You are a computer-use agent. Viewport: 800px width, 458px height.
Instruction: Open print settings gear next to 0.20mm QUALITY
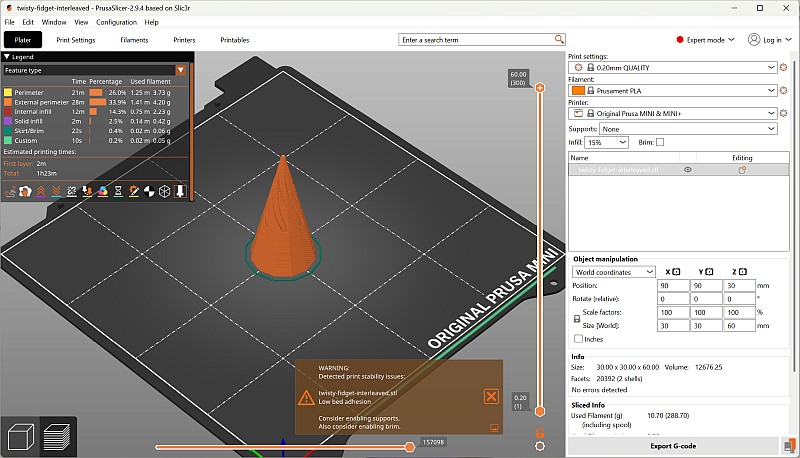pyautogui.click(x=784, y=67)
